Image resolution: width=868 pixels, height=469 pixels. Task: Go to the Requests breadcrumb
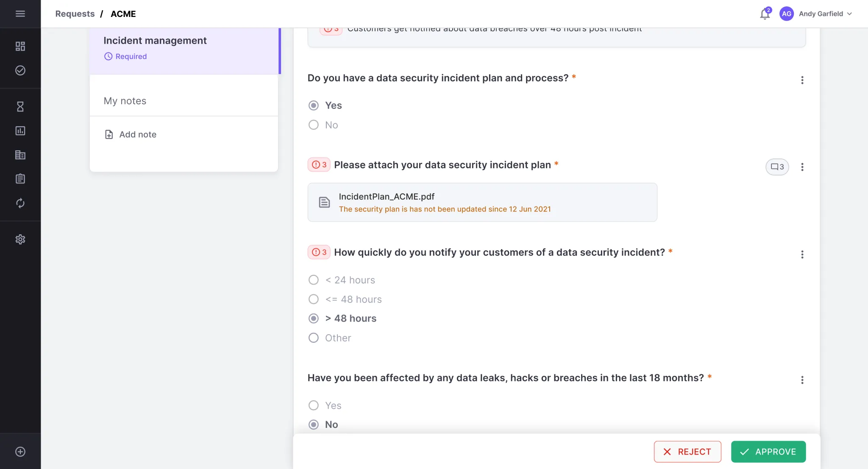click(x=75, y=14)
